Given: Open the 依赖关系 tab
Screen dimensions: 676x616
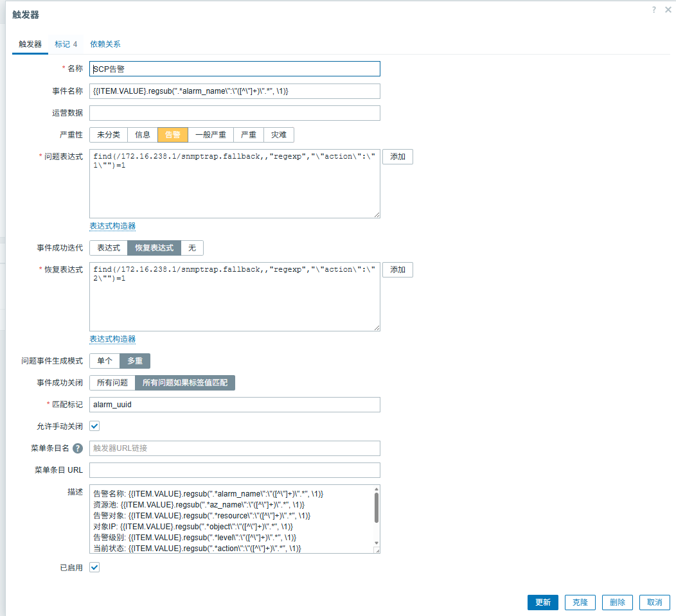Looking at the screenshot, I should pyautogui.click(x=105, y=44).
